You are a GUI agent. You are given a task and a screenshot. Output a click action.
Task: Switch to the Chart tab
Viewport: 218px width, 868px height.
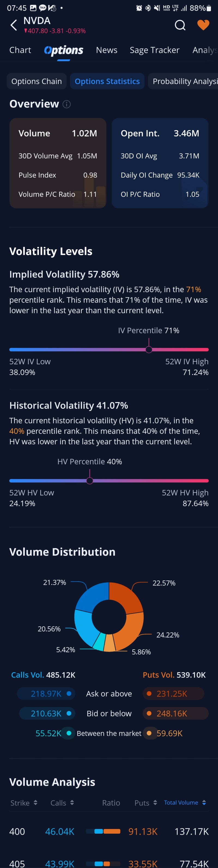tap(20, 50)
